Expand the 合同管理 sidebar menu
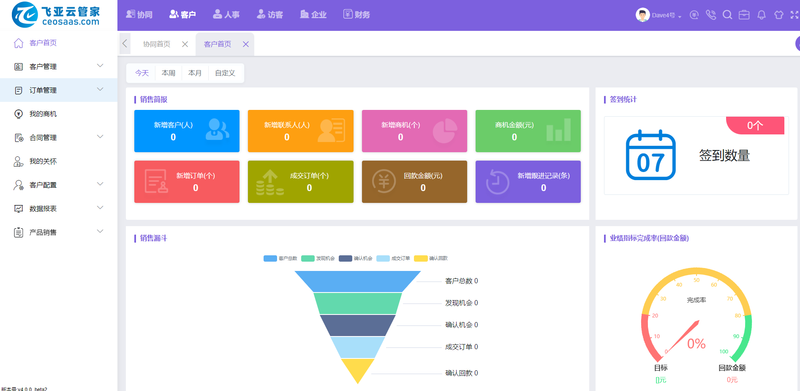Image resolution: width=800 pixels, height=391 pixels. tap(59, 137)
